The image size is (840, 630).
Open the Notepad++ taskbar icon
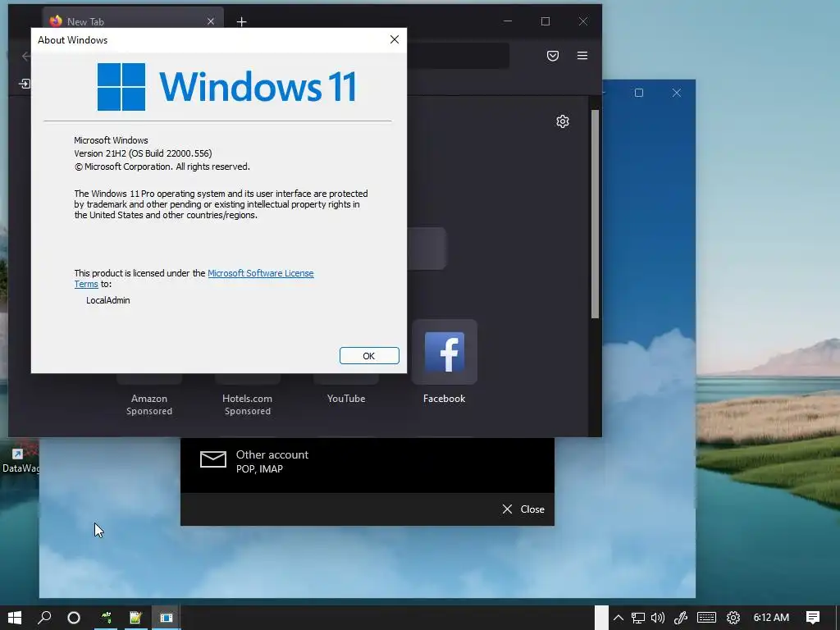tap(135, 618)
